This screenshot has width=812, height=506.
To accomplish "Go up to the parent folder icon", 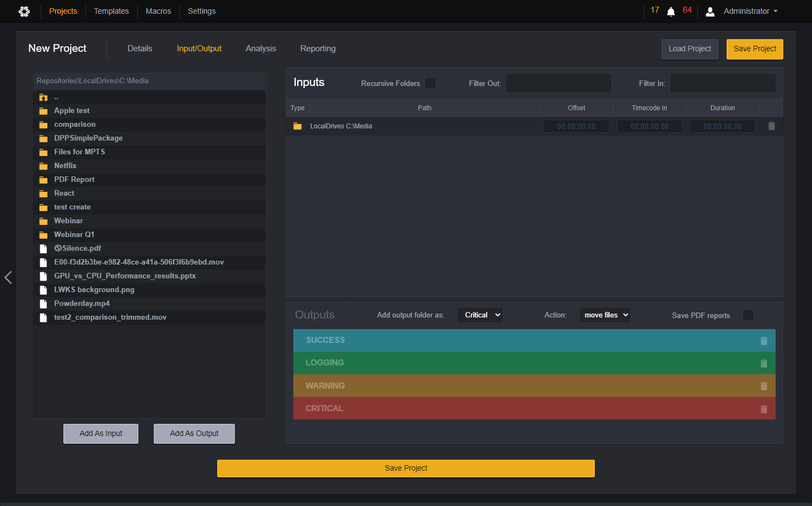I will (44, 98).
